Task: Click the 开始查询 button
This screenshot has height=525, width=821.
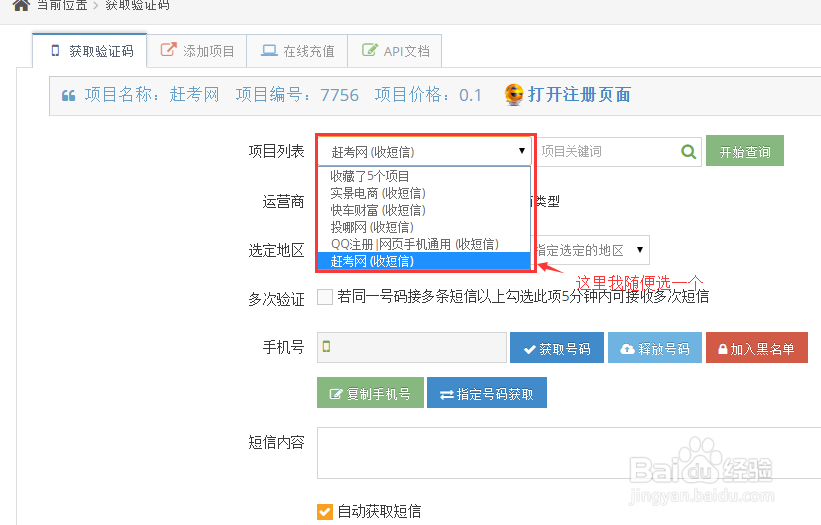Action: pyautogui.click(x=745, y=151)
